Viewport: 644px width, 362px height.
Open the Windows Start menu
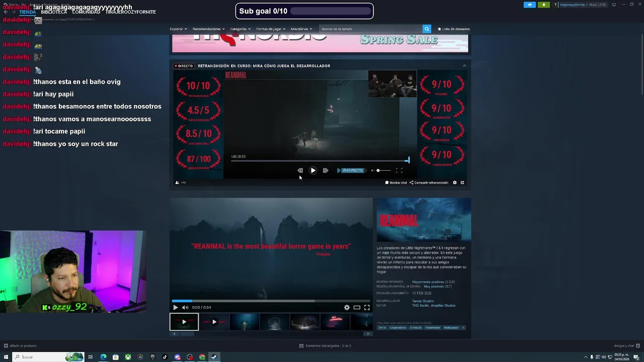click(x=6, y=357)
